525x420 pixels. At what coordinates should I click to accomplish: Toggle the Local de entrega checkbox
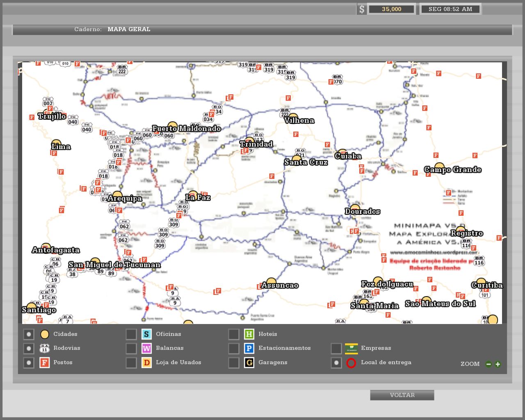pos(336,363)
